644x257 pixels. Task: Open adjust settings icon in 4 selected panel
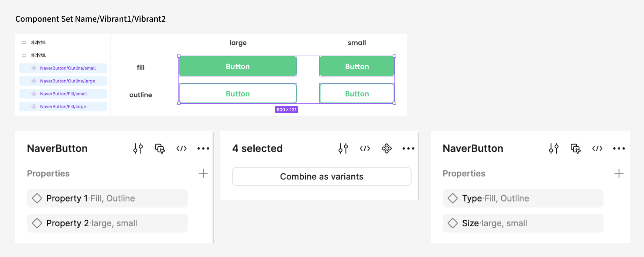(343, 148)
